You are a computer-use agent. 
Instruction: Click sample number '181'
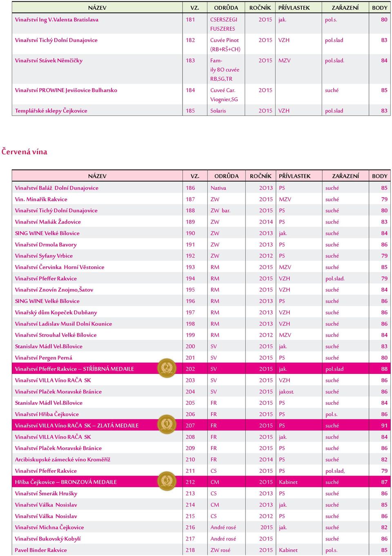(x=190, y=20)
